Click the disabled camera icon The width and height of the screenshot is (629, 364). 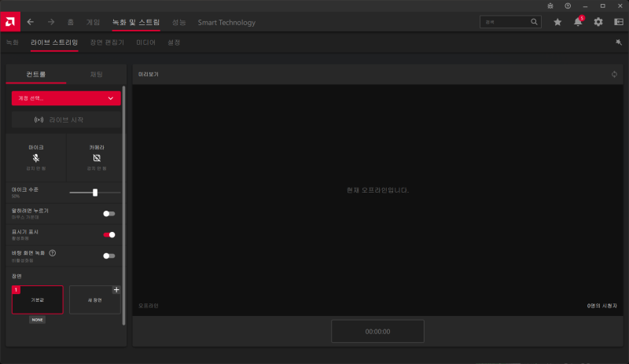(x=97, y=158)
